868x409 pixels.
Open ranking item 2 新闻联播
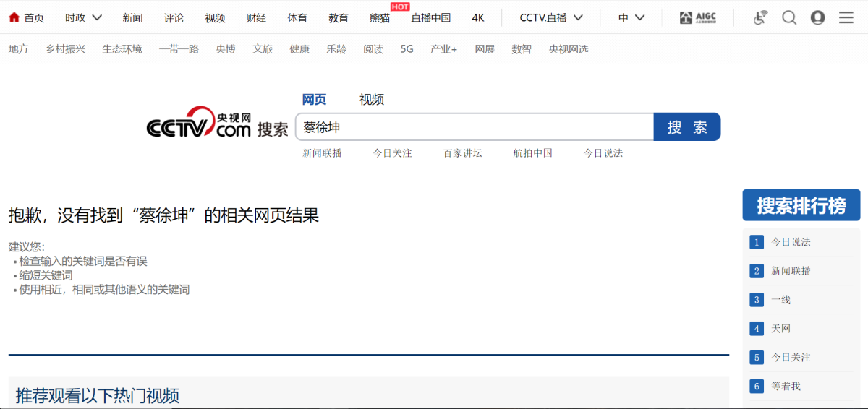[791, 271]
